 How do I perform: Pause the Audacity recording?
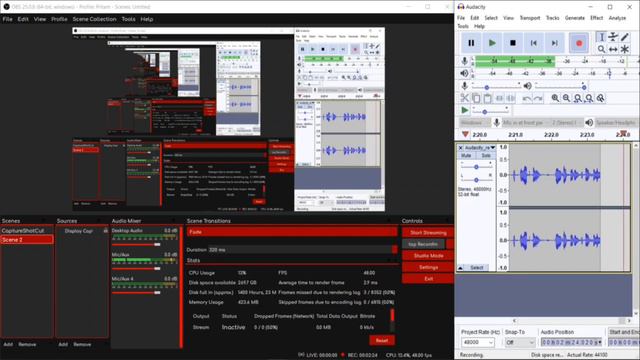pyautogui.click(x=471, y=43)
